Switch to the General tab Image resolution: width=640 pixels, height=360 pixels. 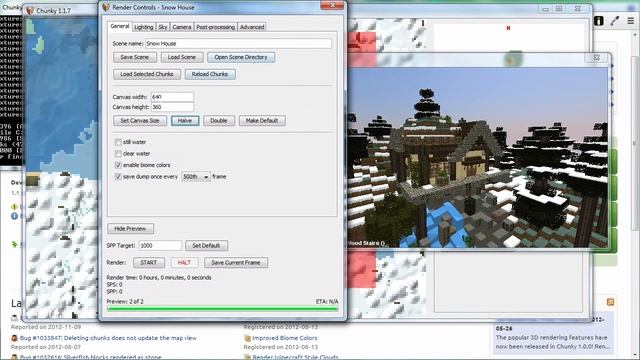pyautogui.click(x=120, y=26)
